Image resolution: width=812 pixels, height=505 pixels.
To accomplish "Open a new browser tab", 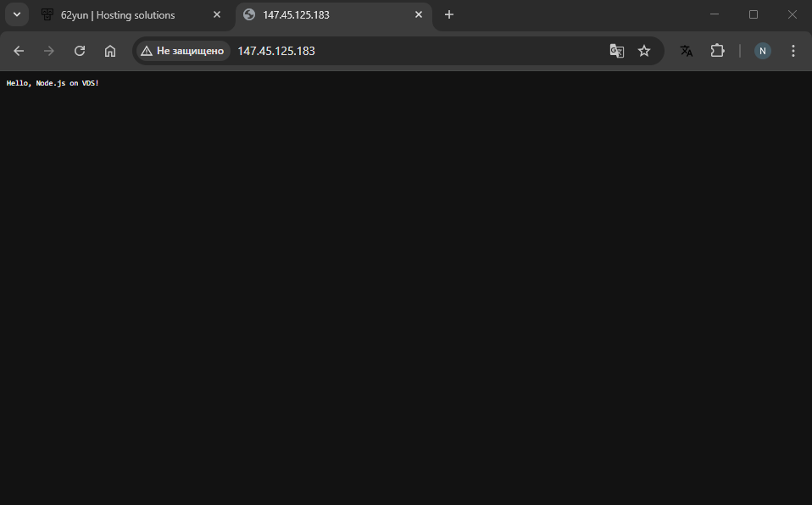I will point(448,14).
